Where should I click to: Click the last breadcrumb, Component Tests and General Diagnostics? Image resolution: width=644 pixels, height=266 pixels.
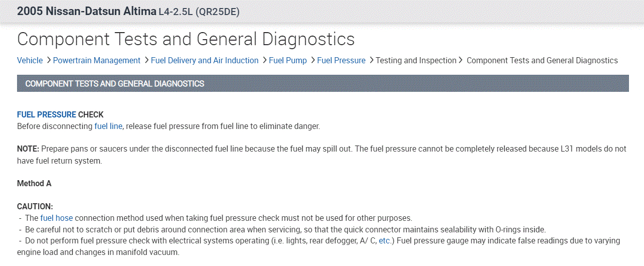pos(542,60)
